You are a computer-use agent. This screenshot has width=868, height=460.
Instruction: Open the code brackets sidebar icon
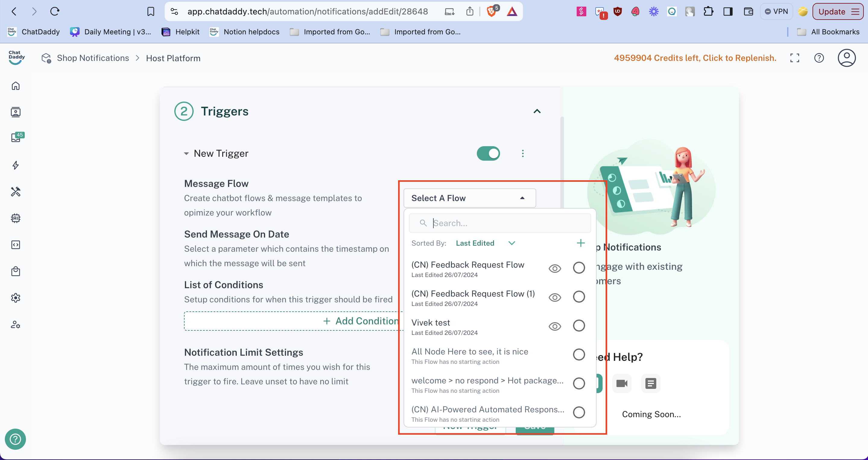[x=15, y=245]
